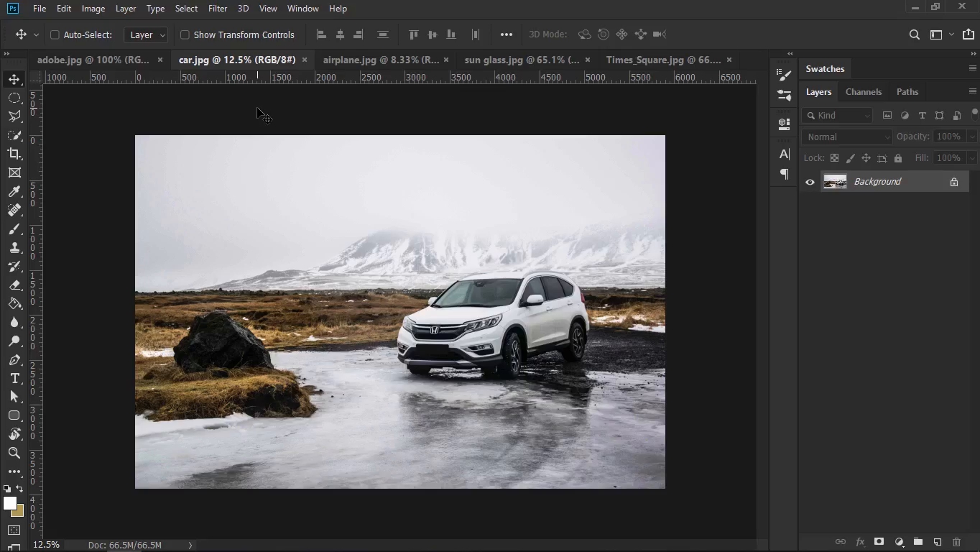Expand the layer Opacity dropdown arrow
This screenshot has width=980, height=552.
[x=972, y=137]
